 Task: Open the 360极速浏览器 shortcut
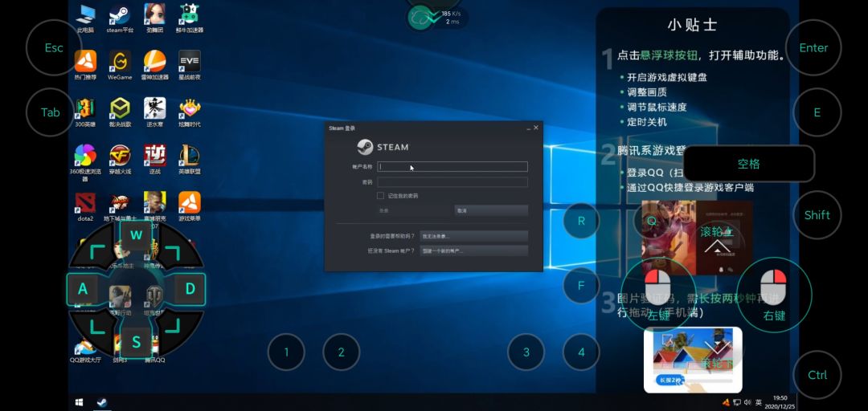(85, 163)
